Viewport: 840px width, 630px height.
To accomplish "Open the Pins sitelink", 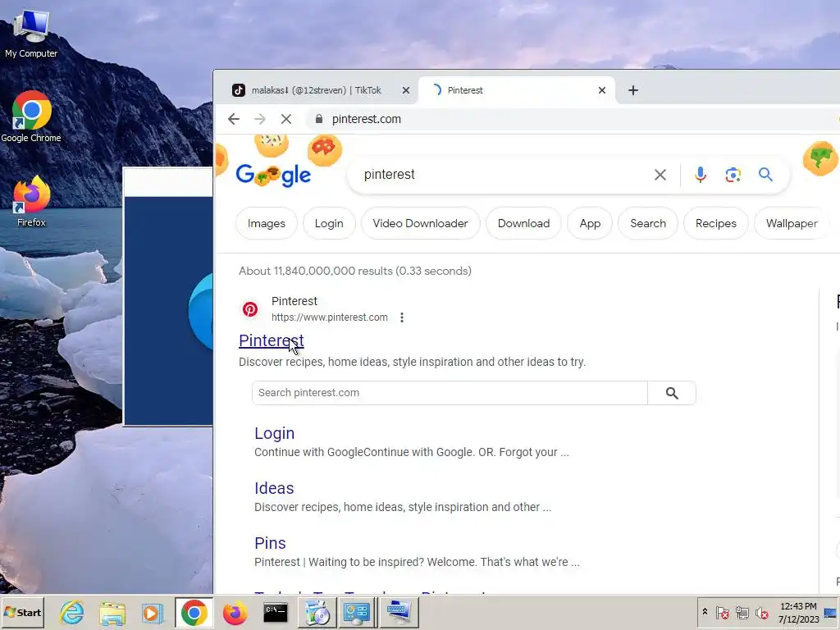I will 270,543.
